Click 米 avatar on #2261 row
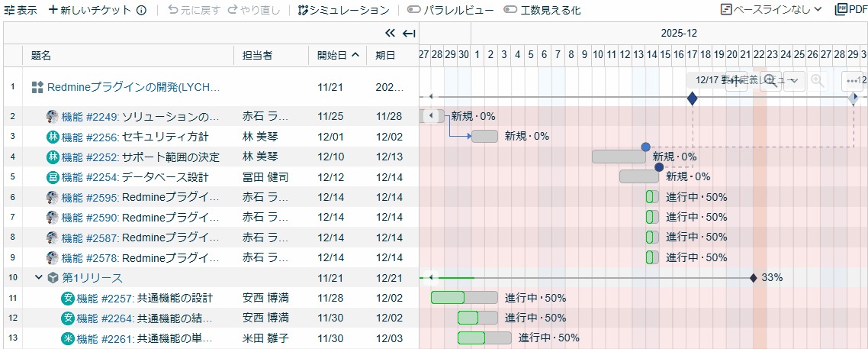The width and height of the screenshot is (868, 349). point(68,338)
